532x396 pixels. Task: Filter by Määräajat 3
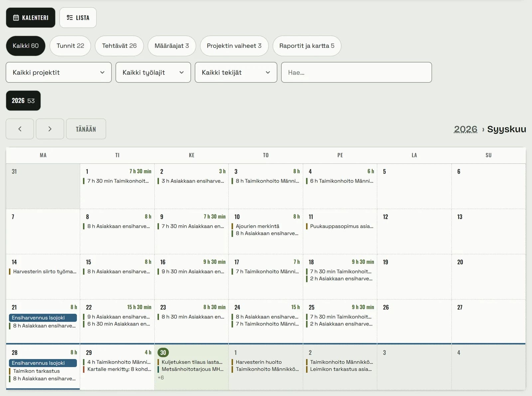click(x=172, y=46)
